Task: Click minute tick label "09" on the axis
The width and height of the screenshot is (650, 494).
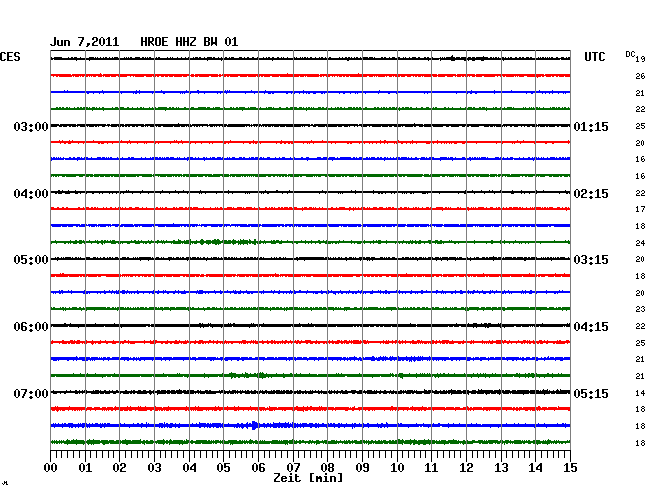Action: tap(362, 468)
